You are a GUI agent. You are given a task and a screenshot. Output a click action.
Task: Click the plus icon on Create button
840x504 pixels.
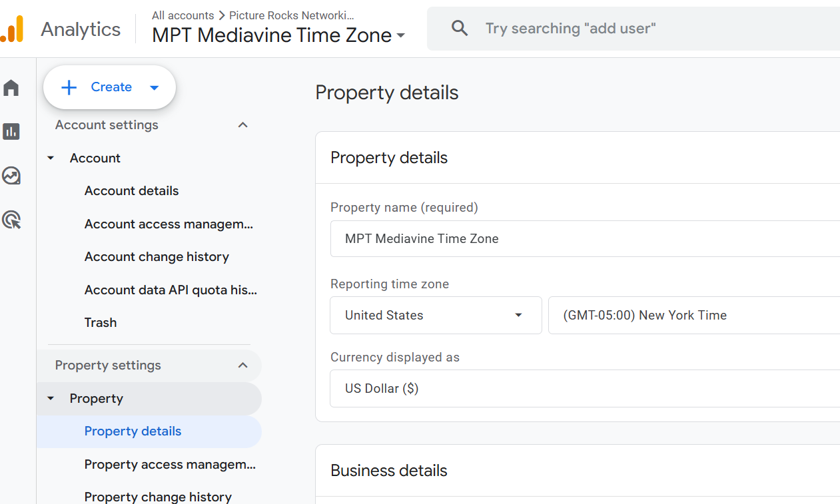coord(69,87)
